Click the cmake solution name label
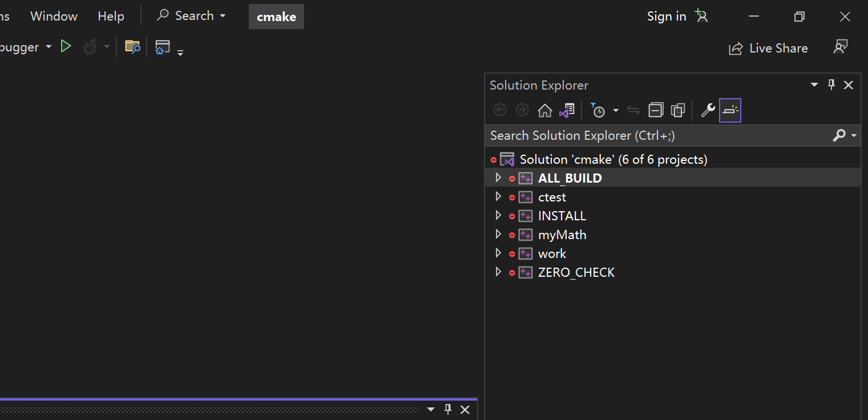The height and width of the screenshot is (420, 868). point(276,17)
